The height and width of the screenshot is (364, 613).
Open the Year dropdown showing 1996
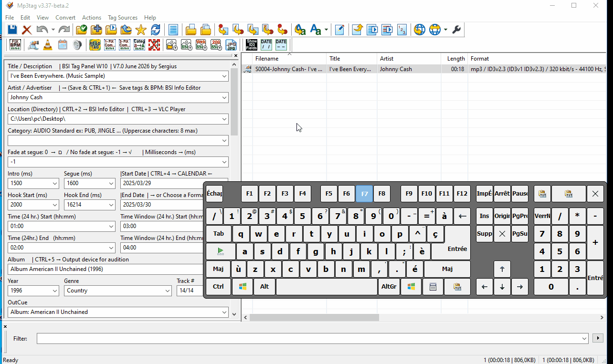(x=55, y=291)
